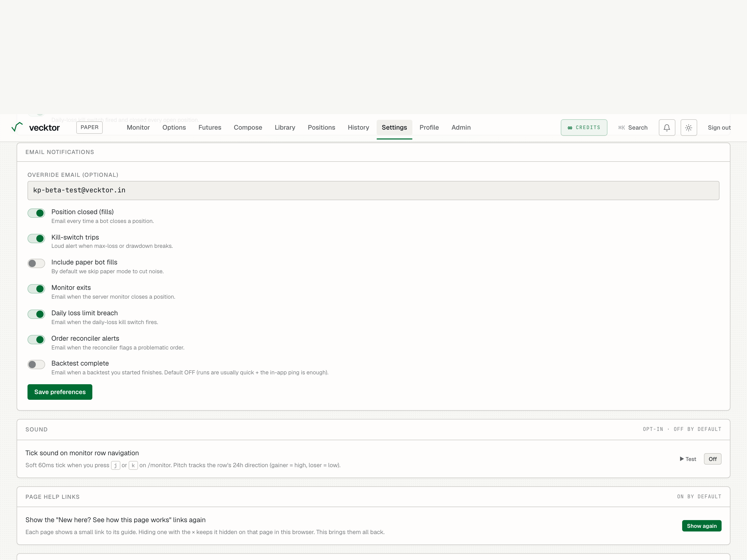747x560 pixels.
Task: Click the Backtest complete label
Action: [80, 363]
